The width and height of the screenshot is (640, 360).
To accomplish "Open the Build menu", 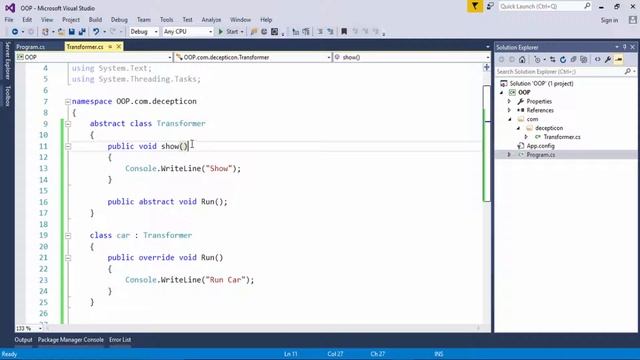I will coord(95,20).
